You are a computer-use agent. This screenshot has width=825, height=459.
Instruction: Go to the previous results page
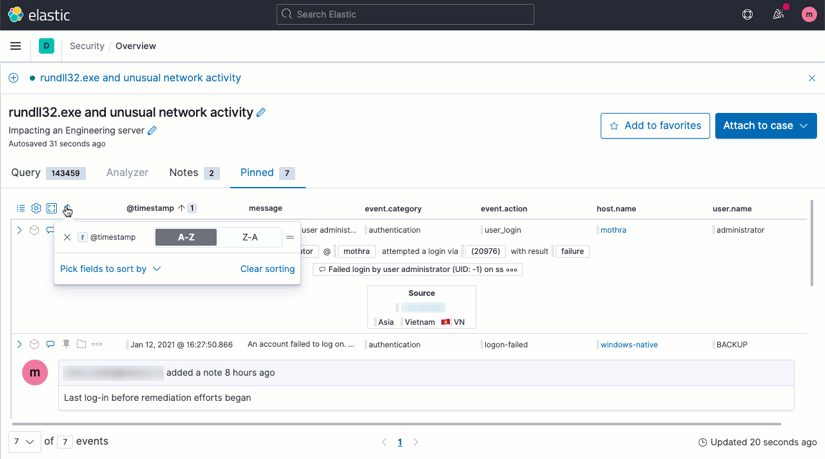click(384, 442)
